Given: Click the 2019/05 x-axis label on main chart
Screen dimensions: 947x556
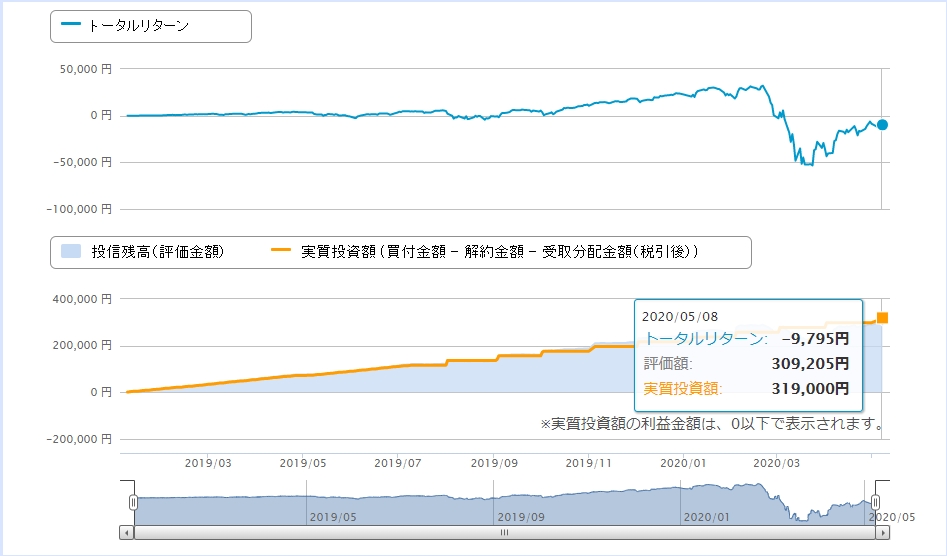Looking at the screenshot, I should point(303,463).
